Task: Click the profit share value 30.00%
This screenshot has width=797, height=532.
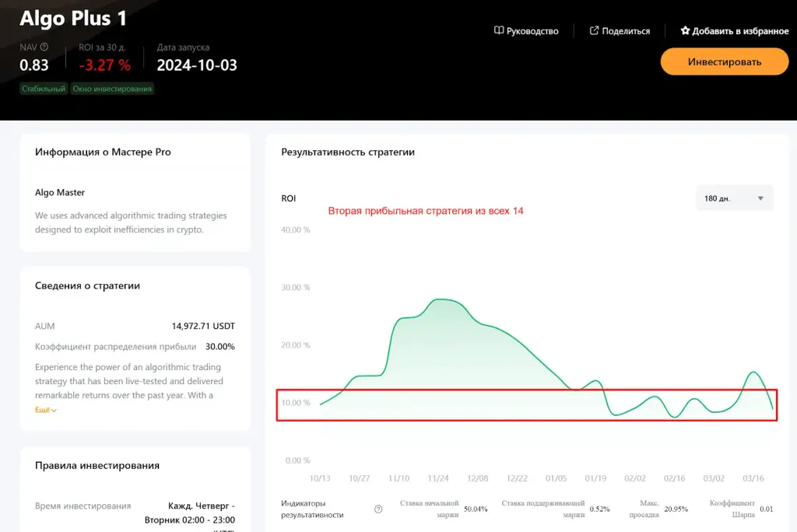Action: point(220,347)
